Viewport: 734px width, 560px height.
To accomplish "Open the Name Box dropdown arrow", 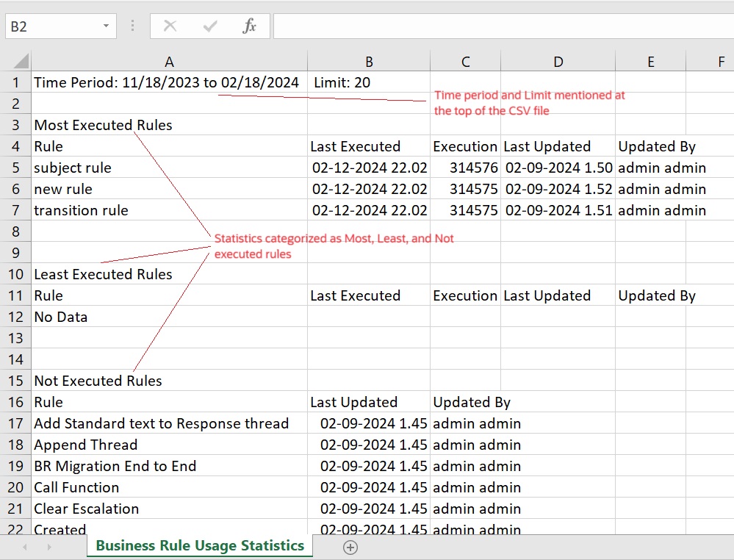I will 107,26.
